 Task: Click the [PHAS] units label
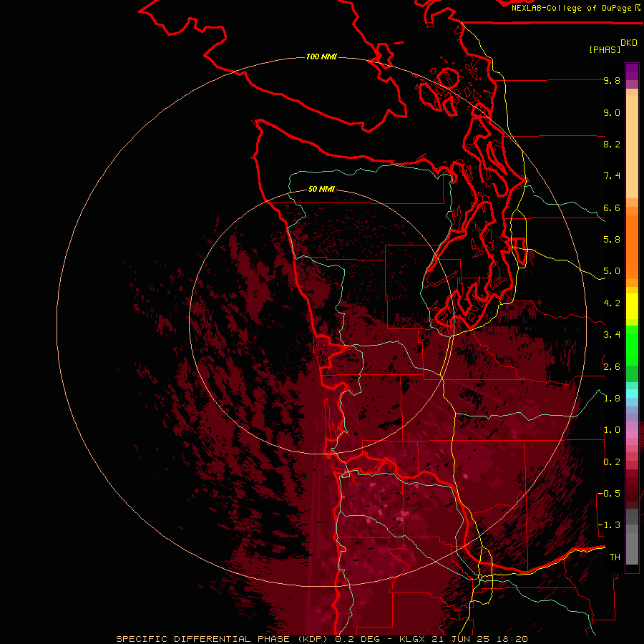point(605,49)
